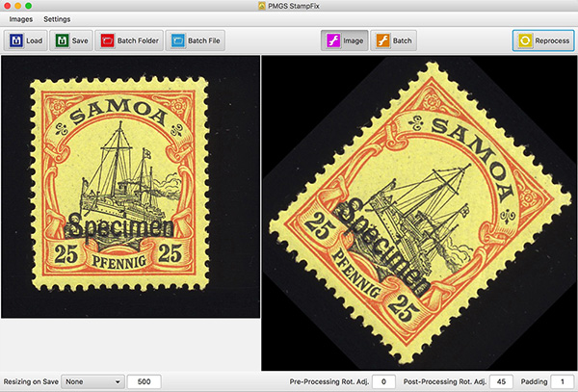The width and height of the screenshot is (578, 392).
Task: Click the Reprocess button label
Action: [552, 40]
